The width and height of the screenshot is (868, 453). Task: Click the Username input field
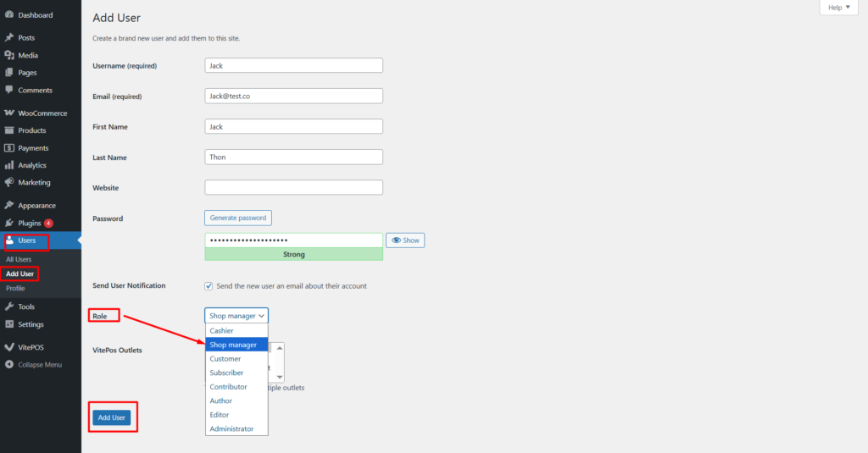pos(294,65)
